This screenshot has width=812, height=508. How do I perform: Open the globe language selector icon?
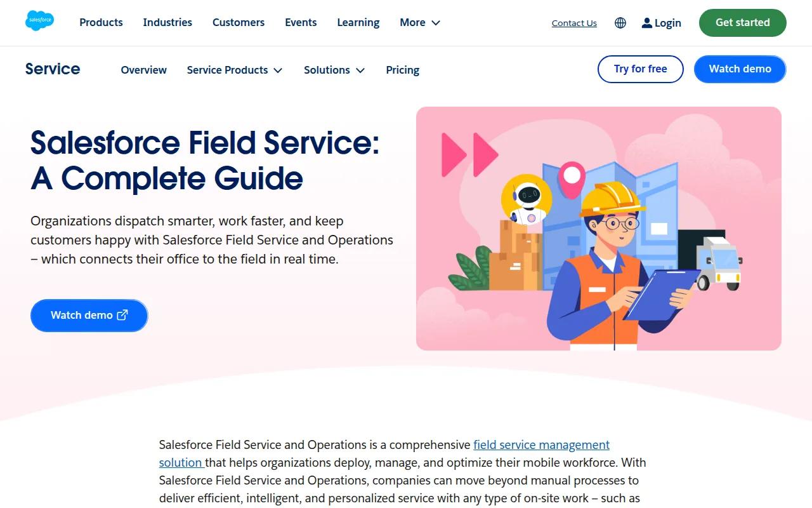pos(620,23)
